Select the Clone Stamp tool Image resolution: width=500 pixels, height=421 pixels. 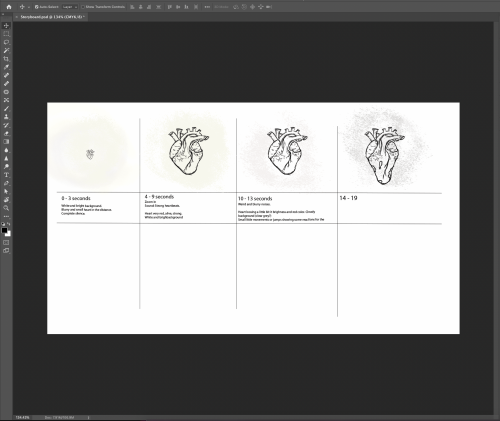coord(6,117)
